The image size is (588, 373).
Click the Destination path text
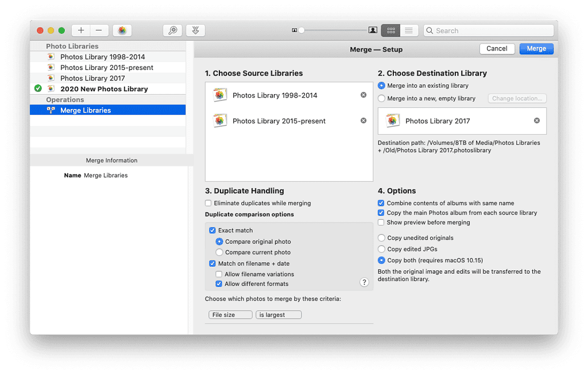point(459,146)
